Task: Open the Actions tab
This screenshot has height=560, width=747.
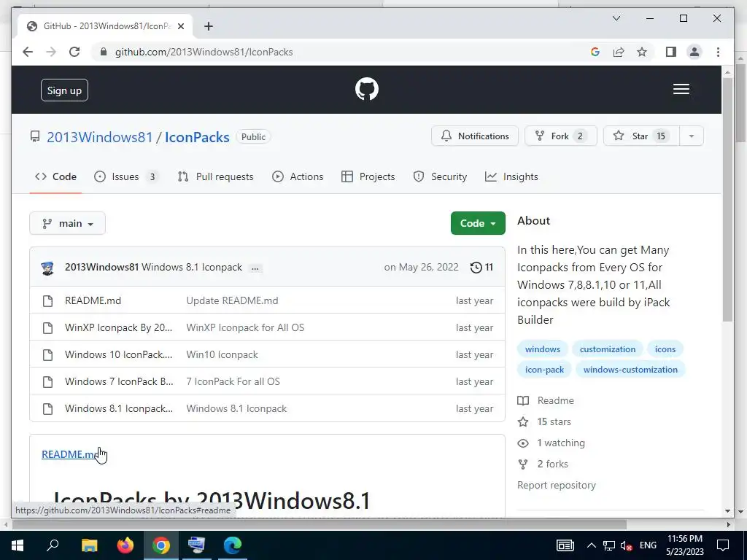Action: [298, 176]
